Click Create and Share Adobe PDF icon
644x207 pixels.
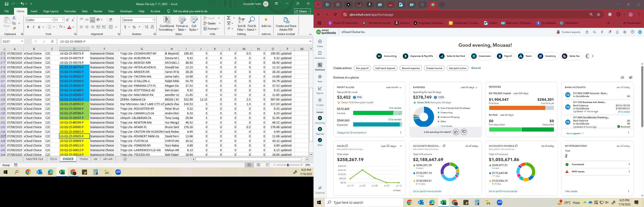pos(286,24)
